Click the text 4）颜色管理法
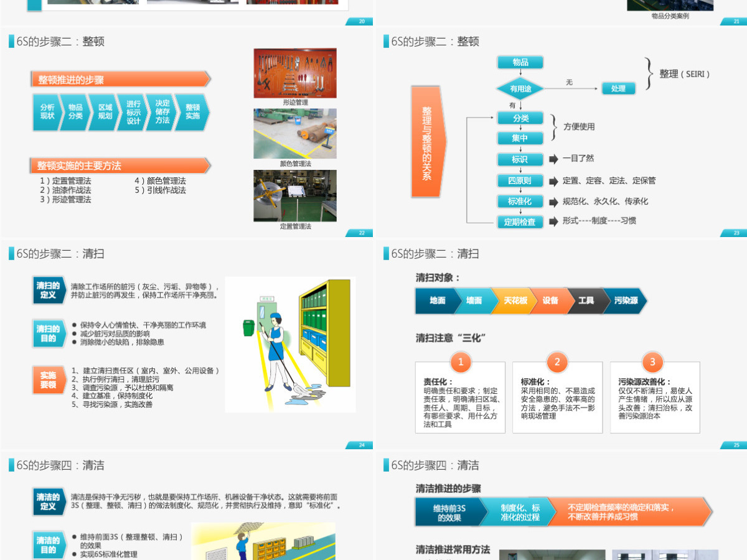Image resolution: width=747 pixels, height=560 pixels. pos(160,181)
